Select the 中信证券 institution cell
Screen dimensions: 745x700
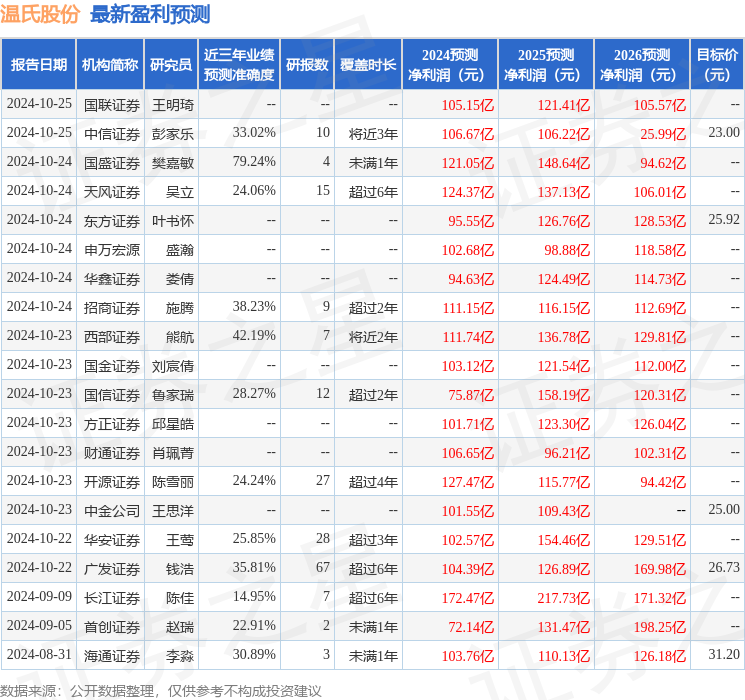112,134
